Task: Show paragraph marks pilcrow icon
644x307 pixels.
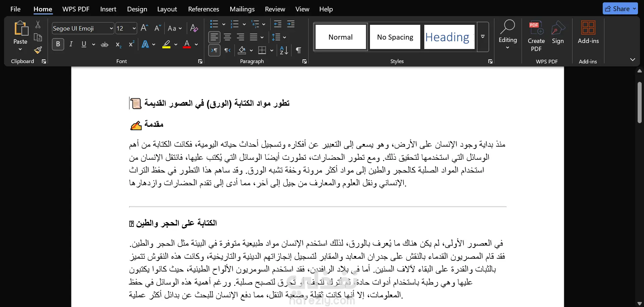Action: tap(298, 50)
